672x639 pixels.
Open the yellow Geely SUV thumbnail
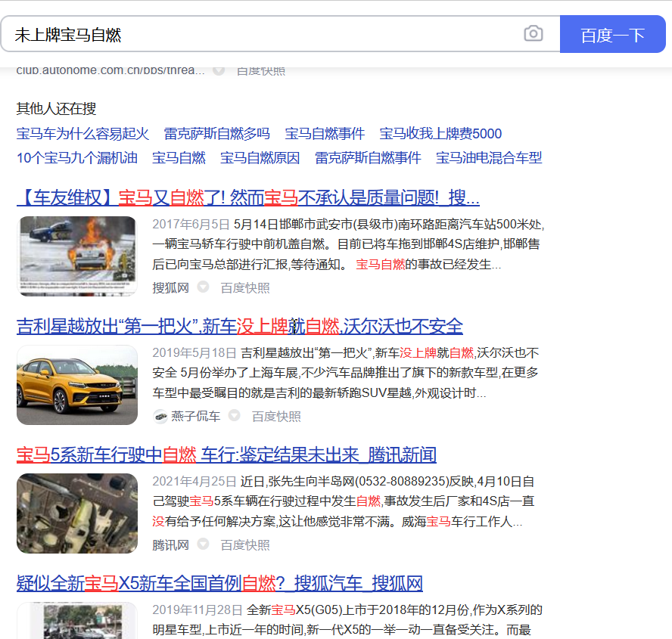[77, 385]
